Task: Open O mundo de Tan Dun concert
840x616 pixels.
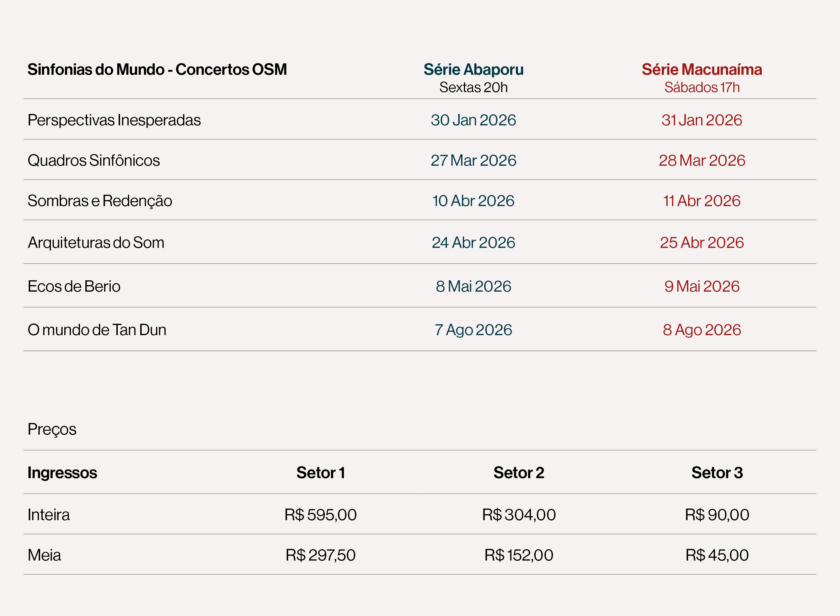Action: (x=97, y=330)
